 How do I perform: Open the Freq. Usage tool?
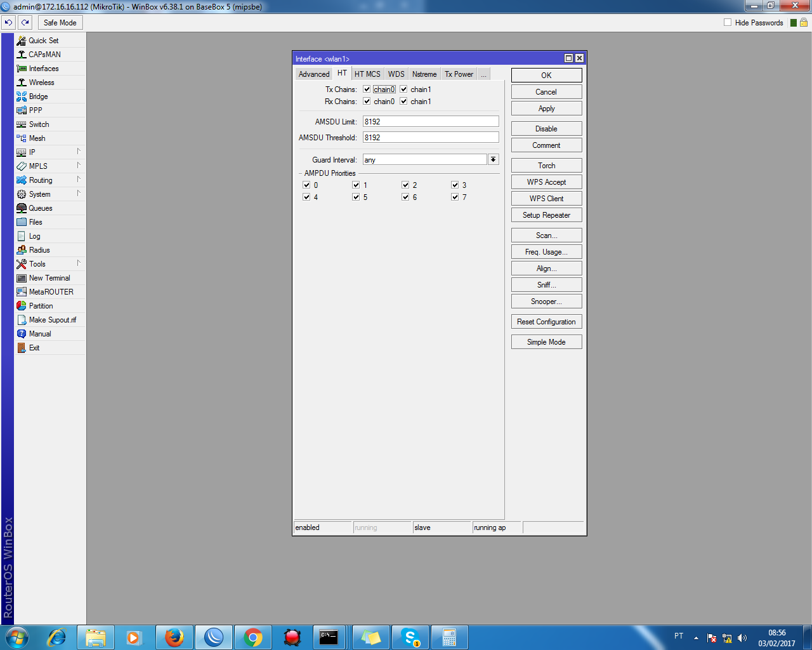click(547, 252)
